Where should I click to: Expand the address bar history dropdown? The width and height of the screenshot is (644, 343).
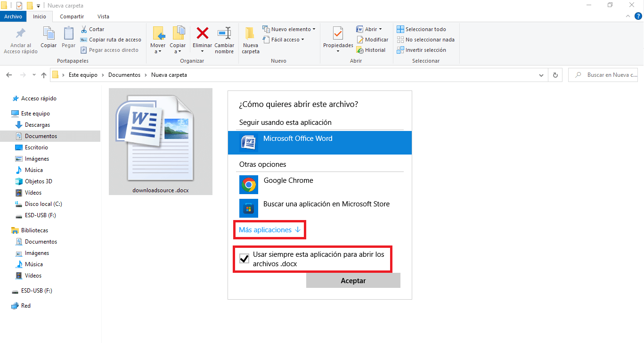click(541, 75)
